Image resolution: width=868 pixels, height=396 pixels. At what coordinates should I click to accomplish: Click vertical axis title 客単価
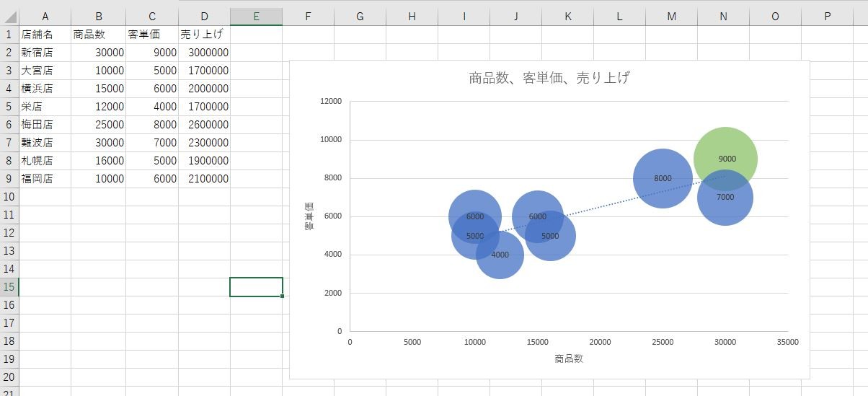(x=309, y=216)
